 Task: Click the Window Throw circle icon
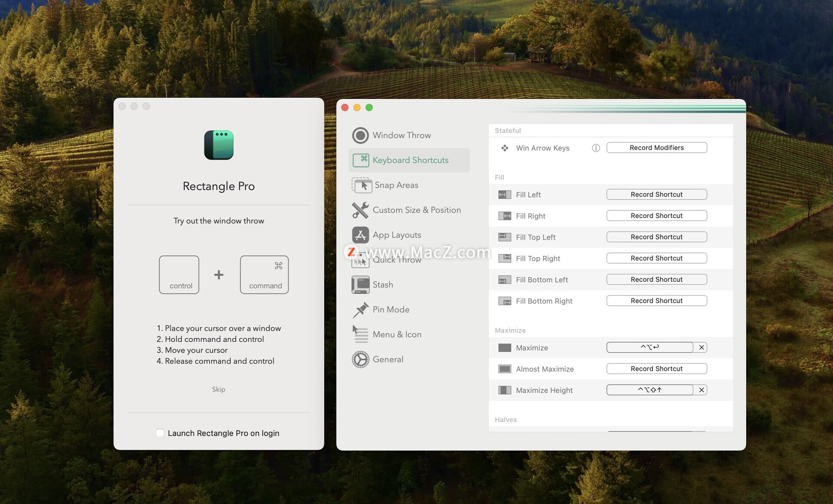click(x=360, y=135)
